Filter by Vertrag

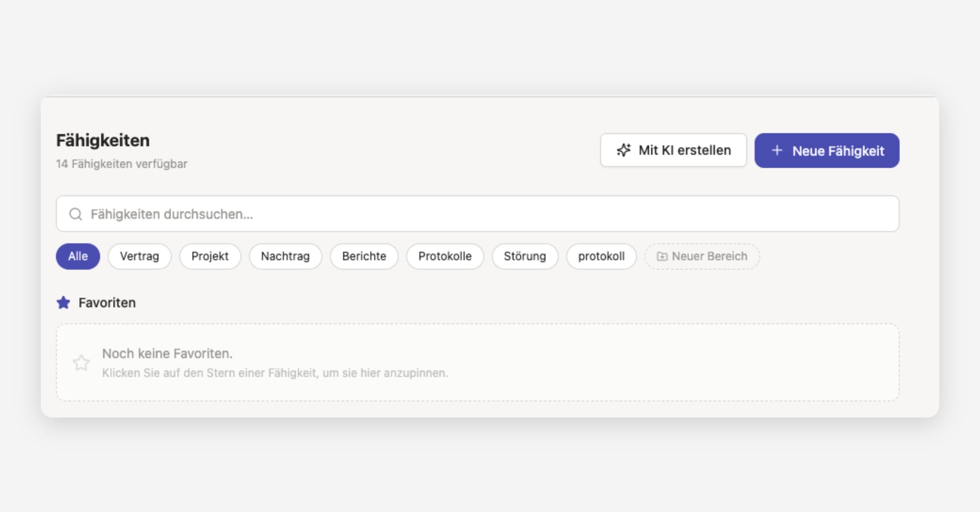click(x=140, y=256)
